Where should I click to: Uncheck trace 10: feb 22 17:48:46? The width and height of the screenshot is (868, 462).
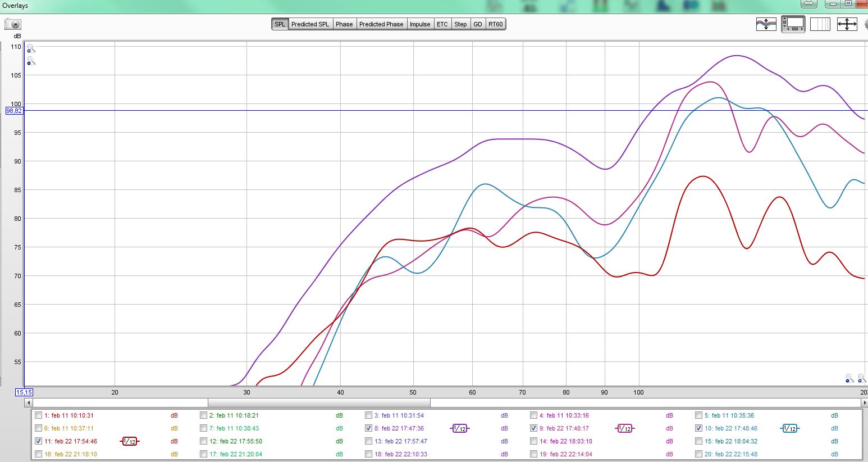698,428
